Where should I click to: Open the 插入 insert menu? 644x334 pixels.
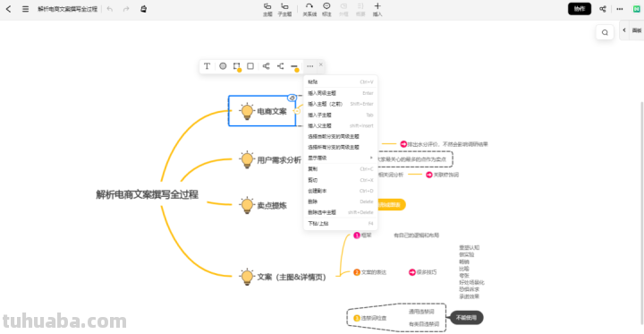coord(377,10)
